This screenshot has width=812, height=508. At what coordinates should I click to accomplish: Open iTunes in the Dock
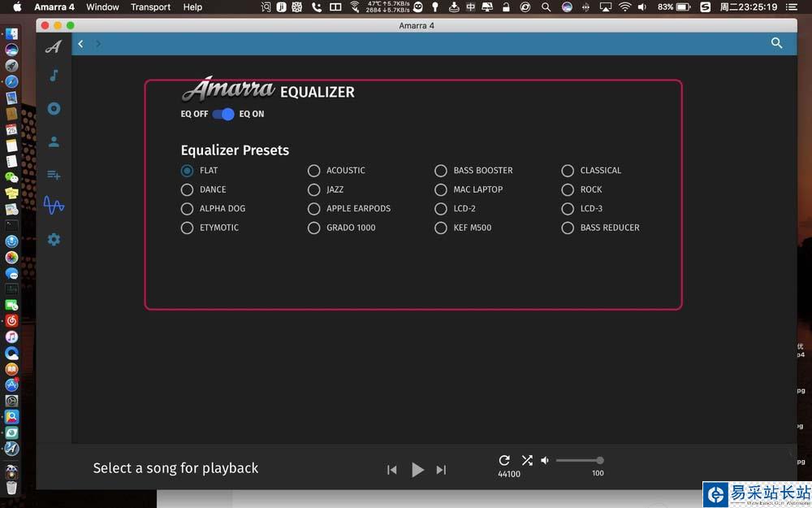[11, 337]
